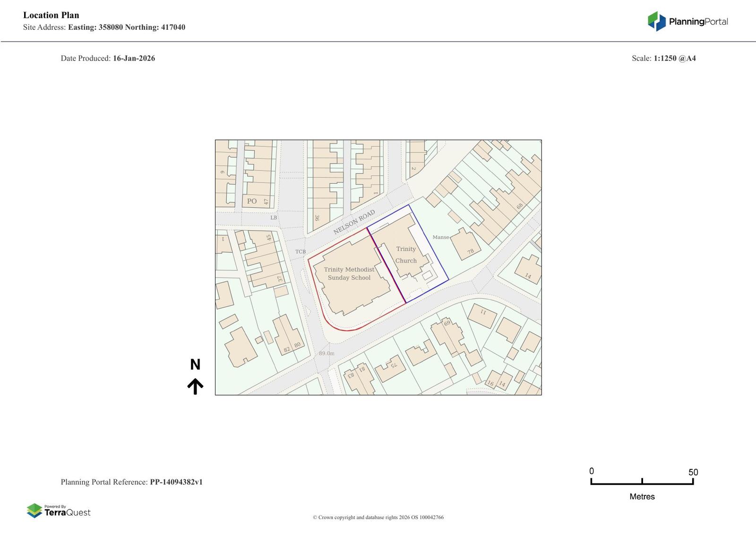This screenshot has width=756, height=535.
Task: Click building number 78 on map
Action: tap(470, 251)
